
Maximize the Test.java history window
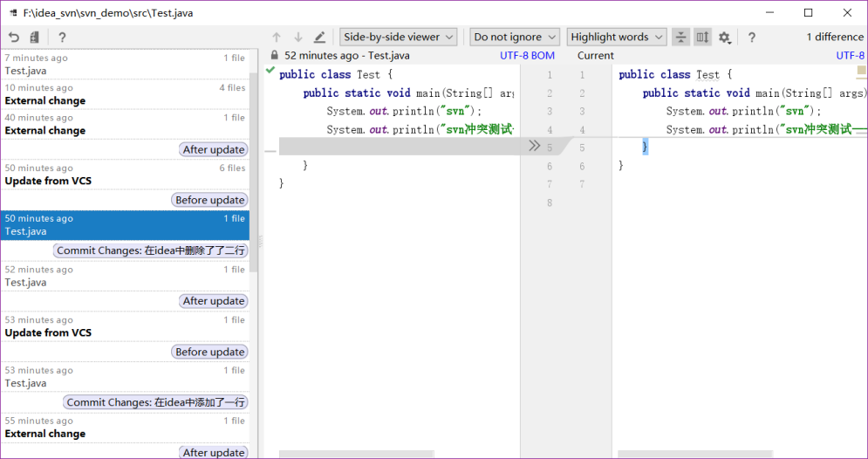coord(808,13)
